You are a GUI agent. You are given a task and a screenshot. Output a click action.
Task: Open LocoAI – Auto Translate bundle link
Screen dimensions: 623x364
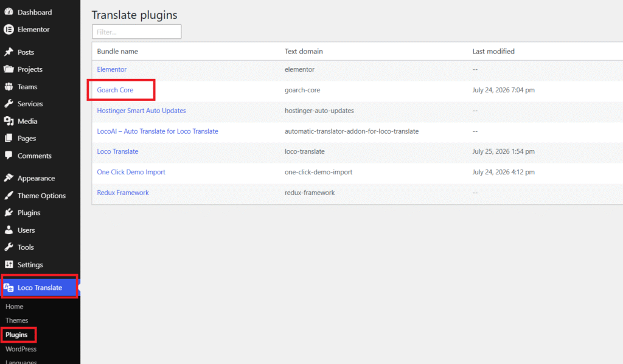[x=158, y=131]
